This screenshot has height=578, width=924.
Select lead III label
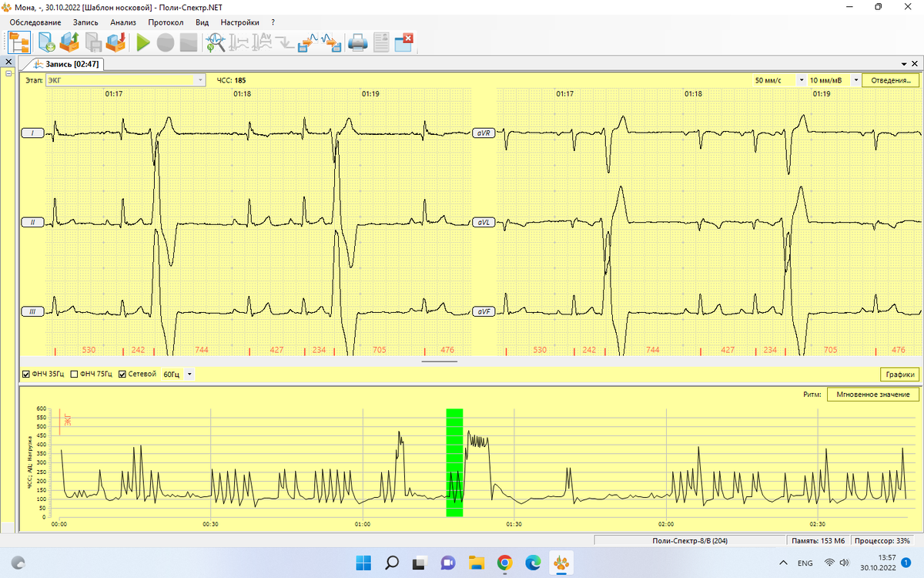32,311
